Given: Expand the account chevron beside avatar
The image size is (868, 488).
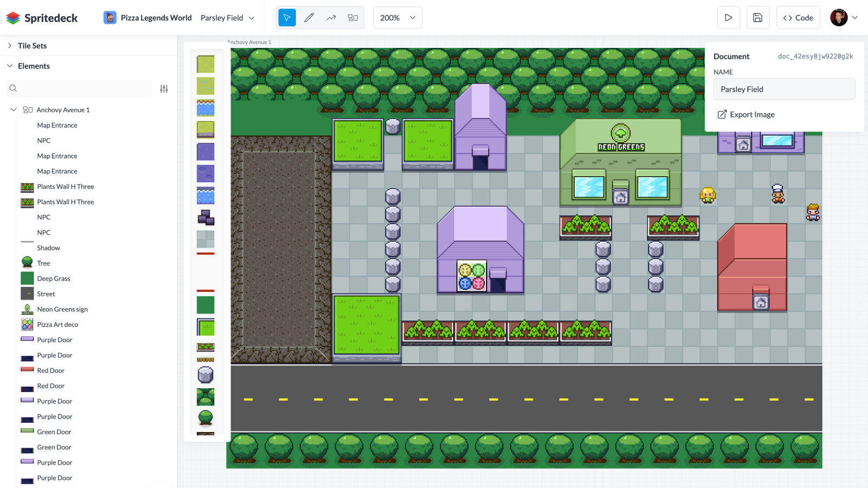Looking at the screenshot, I should (855, 18).
